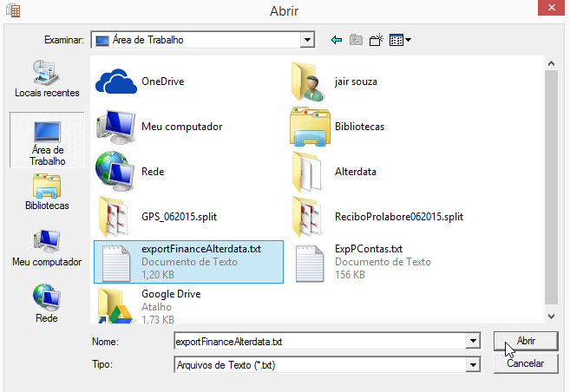This screenshot has height=392, width=570.
Task: Select the Meu computador icon in file list
Action: [x=115, y=127]
